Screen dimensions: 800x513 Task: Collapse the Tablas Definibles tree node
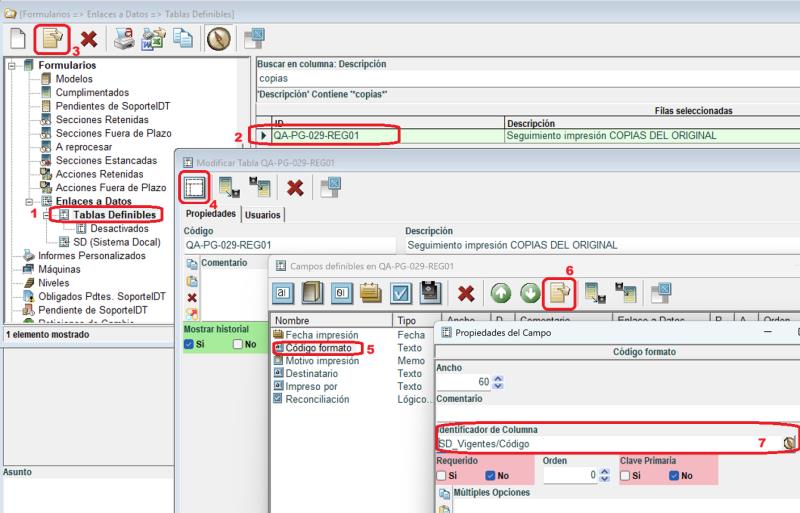click(46, 215)
